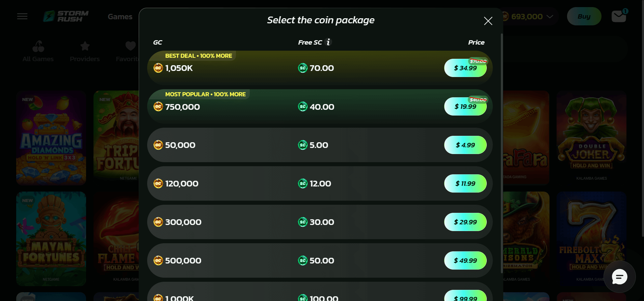This screenshot has width=644, height=301.
Task: Close the coin package dialog
Action: click(488, 21)
